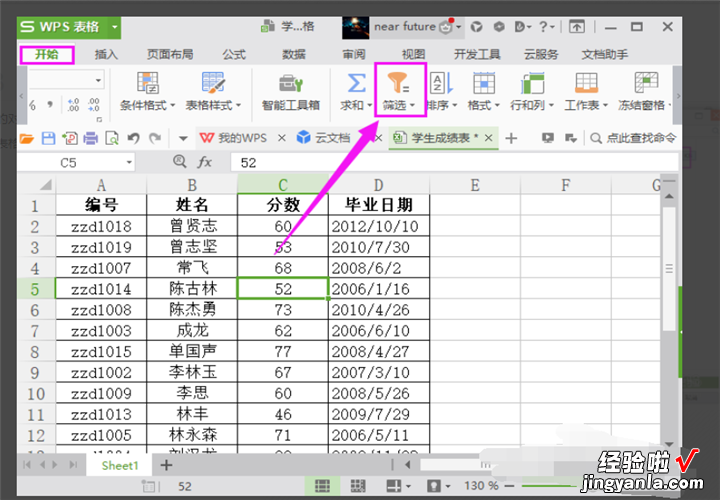Image resolution: width=720 pixels, height=500 pixels.
Task: Click the near future account name
Action: point(405,27)
